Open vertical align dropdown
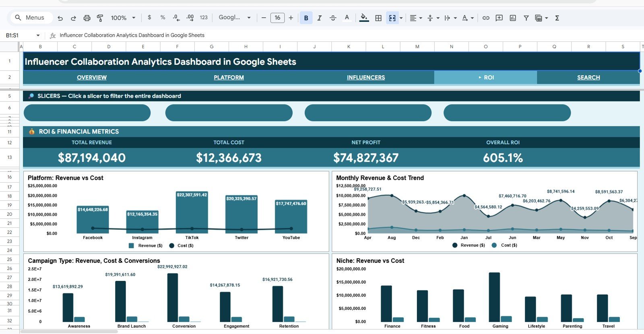Screen dimensions: 644x334 (x=433, y=18)
